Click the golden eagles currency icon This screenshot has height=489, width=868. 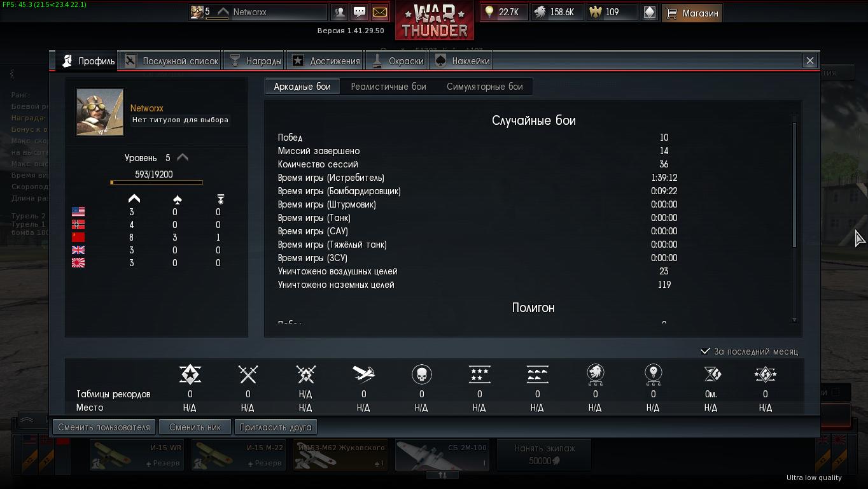coord(596,12)
